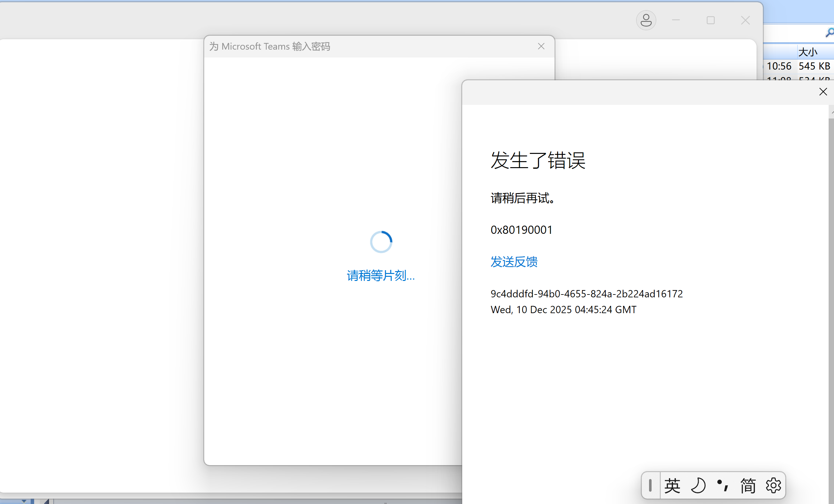Viewport: 834px width, 504px height.
Task: Minimize the Teams window
Action: click(676, 20)
